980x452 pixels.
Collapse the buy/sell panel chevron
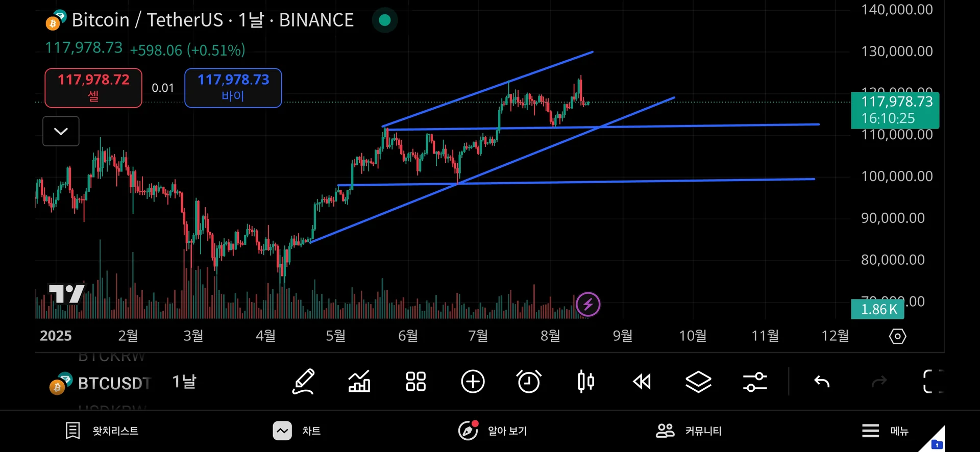[x=61, y=132]
